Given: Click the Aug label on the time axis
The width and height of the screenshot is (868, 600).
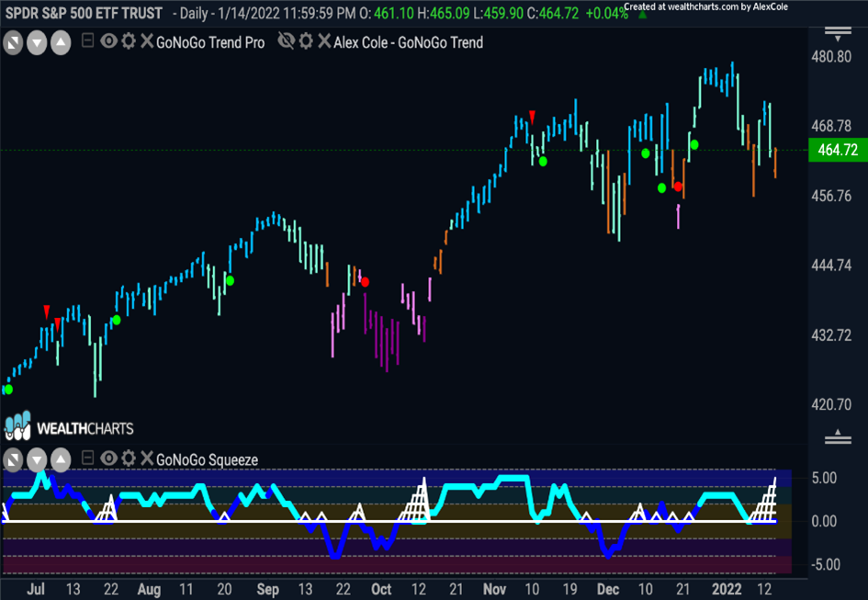Looking at the screenshot, I should (149, 589).
